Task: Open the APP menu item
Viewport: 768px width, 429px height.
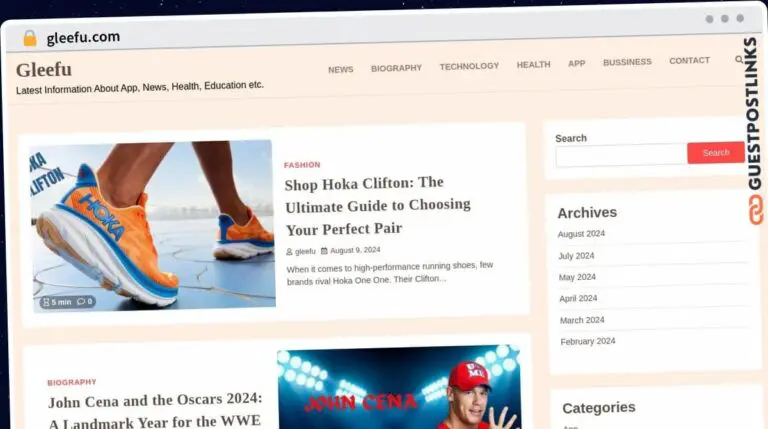Action: tap(576, 64)
